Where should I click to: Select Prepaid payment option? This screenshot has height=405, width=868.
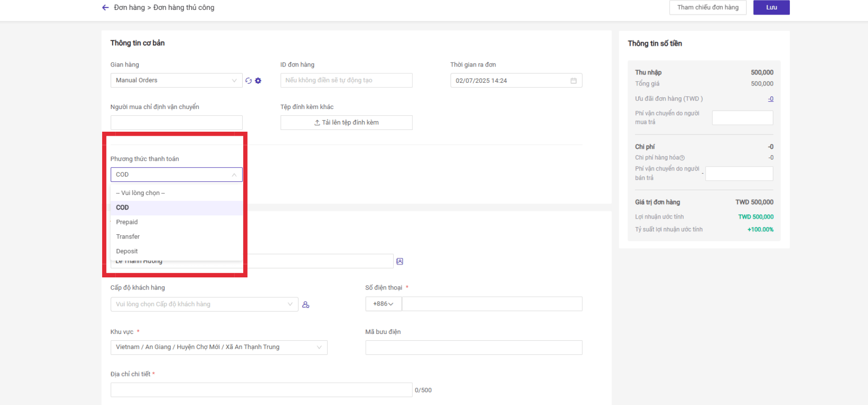point(127,222)
